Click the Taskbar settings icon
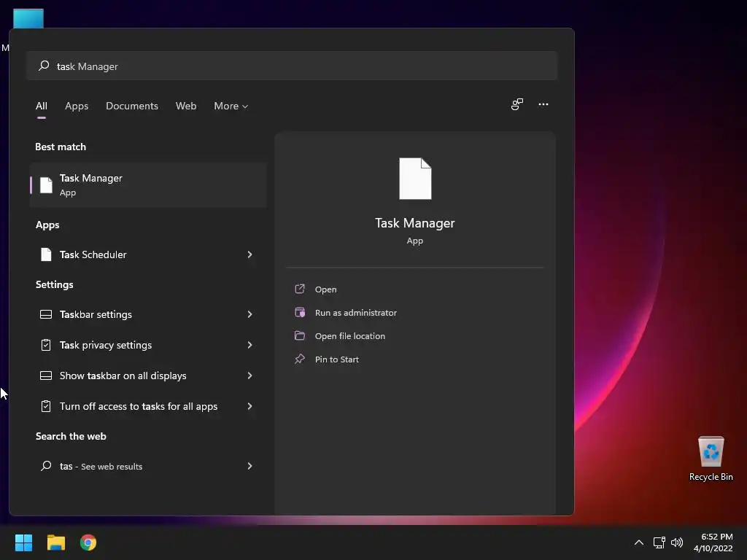 click(46, 314)
